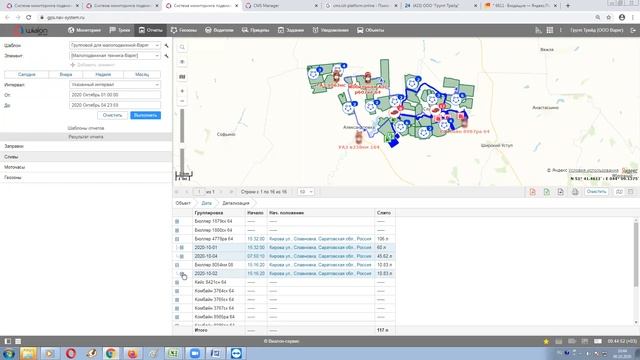
Task: Collapse the Результат отчета panel header
Action: 86,137
